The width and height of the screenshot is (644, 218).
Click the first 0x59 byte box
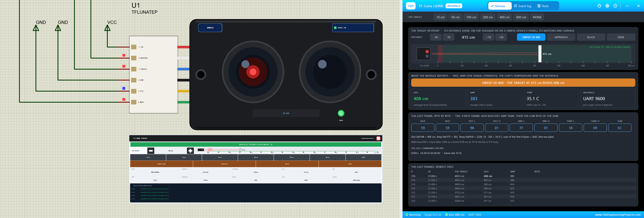point(423,128)
